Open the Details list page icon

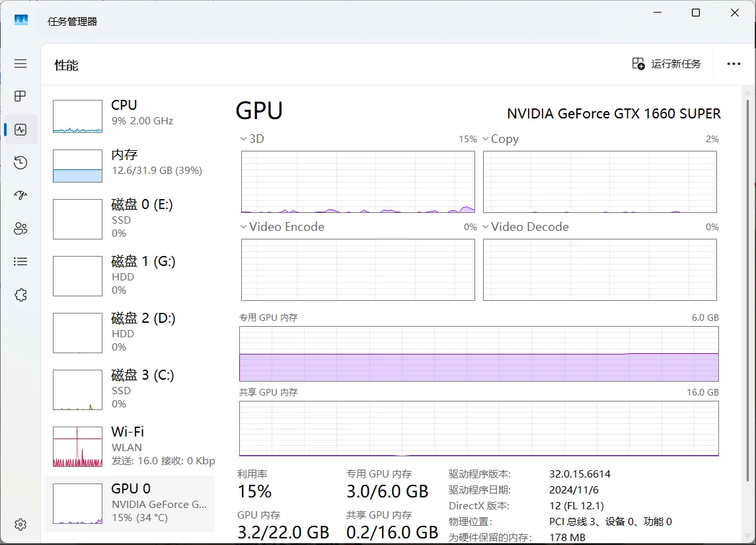pyautogui.click(x=20, y=262)
